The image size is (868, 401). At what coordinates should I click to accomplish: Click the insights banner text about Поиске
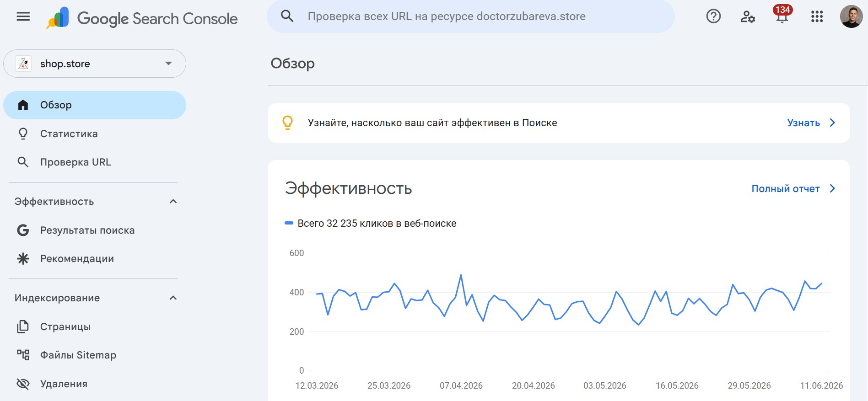tap(432, 123)
